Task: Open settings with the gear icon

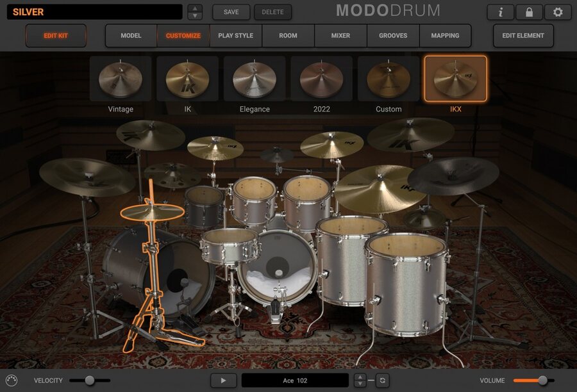Action: click(557, 12)
